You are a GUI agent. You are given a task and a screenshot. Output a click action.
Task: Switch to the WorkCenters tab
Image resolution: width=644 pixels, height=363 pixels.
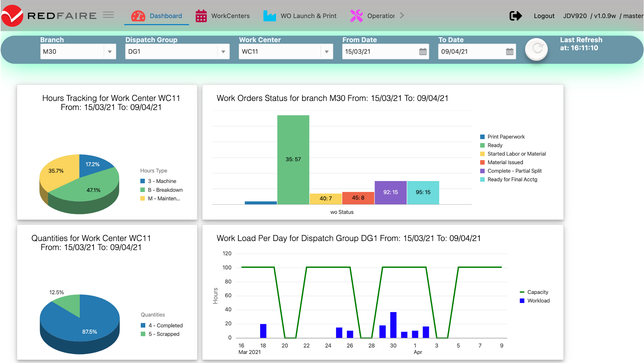coord(230,16)
